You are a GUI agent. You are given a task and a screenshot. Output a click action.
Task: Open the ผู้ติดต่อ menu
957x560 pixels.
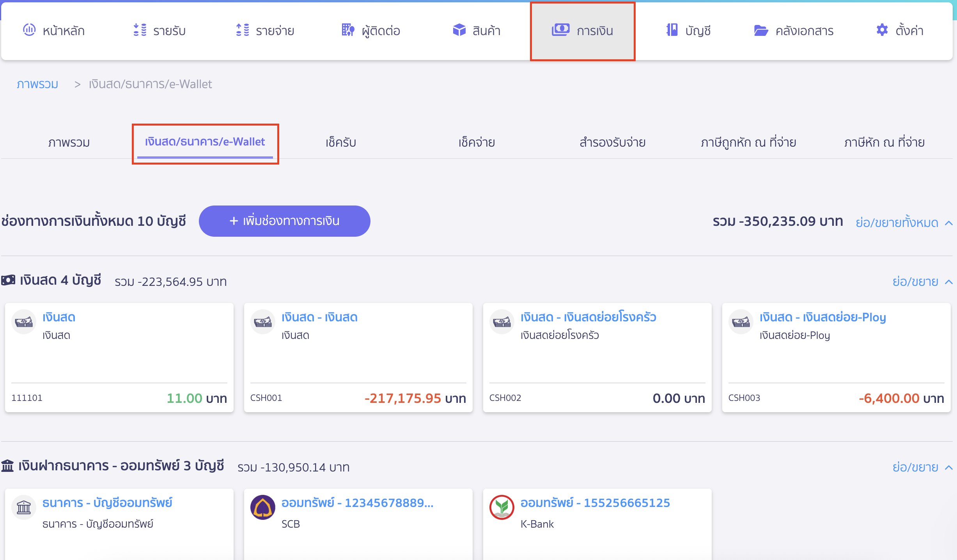(370, 30)
